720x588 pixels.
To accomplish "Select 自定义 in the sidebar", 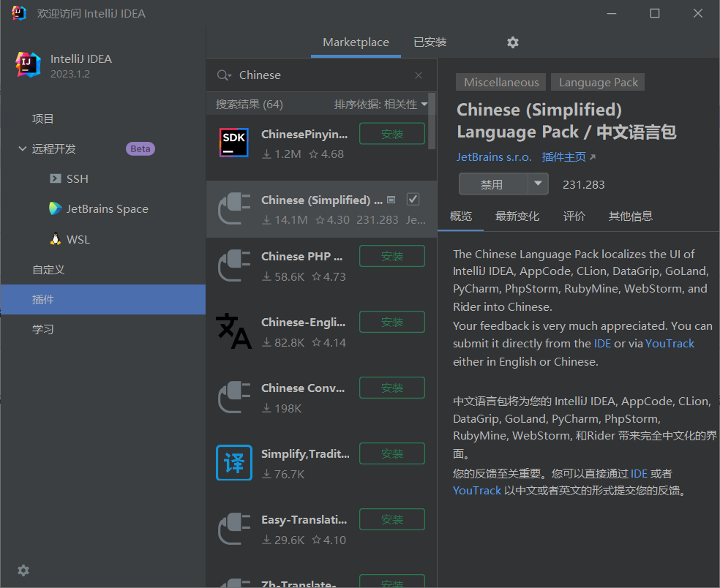I will tap(48, 269).
